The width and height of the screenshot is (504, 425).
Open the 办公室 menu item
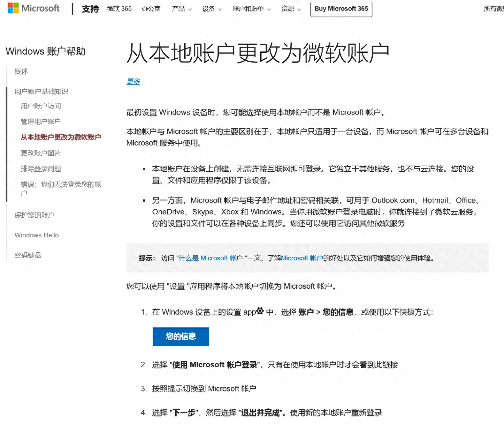(151, 9)
